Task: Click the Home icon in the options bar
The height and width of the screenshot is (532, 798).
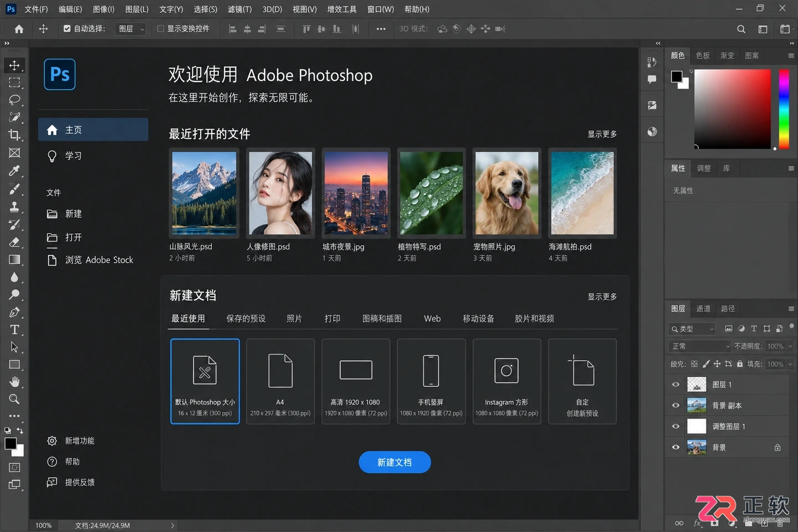Action: (x=19, y=29)
